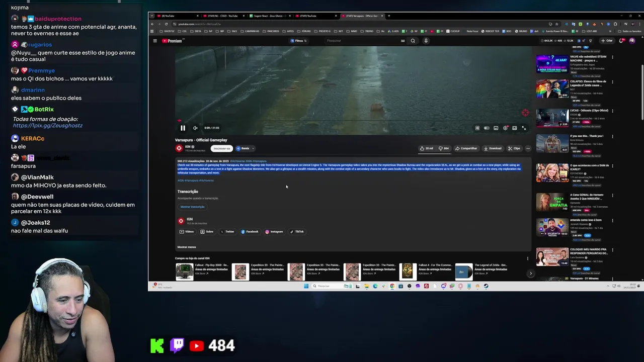Go back with the browser back arrow
This screenshot has width=644, height=362.
click(x=152, y=24)
